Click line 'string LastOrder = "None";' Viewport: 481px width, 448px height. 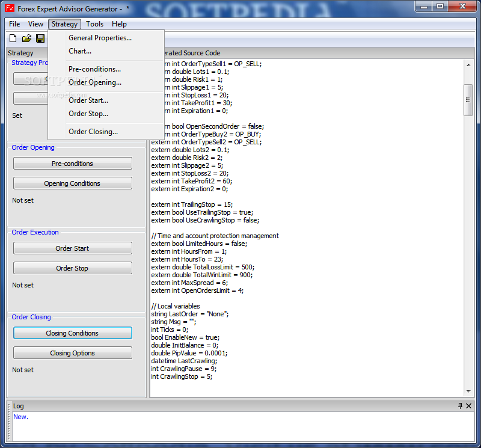[189, 314]
